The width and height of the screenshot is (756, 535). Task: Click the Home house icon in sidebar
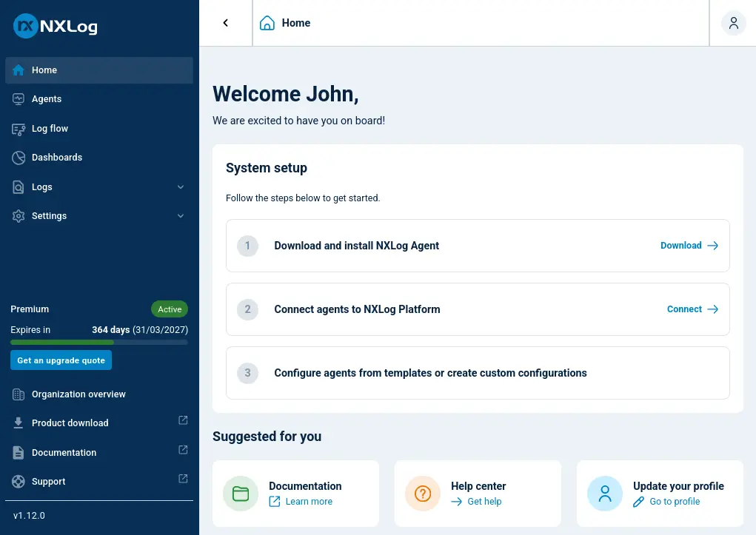pos(19,70)
